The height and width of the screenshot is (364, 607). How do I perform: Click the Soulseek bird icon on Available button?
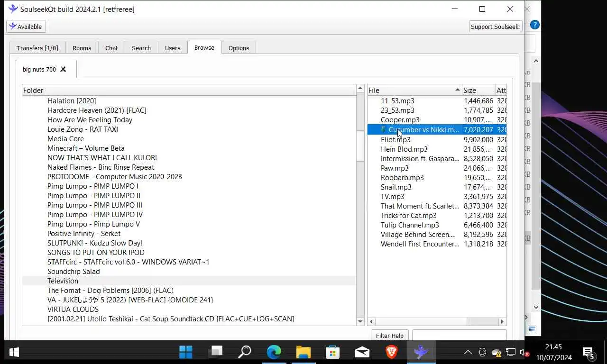pyautogui.click(x=13, y=26)
